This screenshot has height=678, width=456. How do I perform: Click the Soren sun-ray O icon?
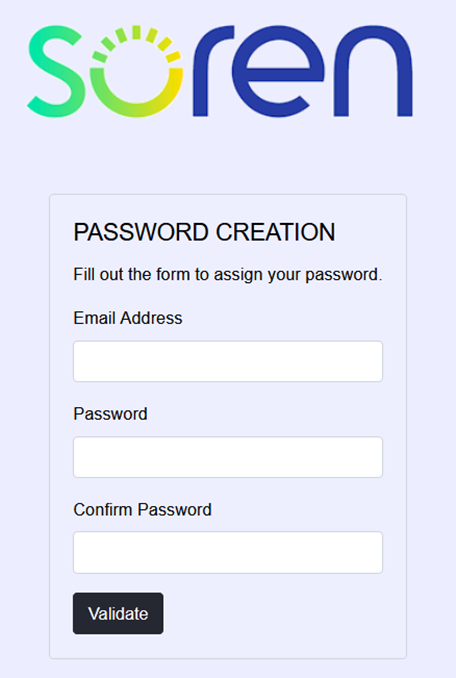pyautogui.click(x=137, y=71)
